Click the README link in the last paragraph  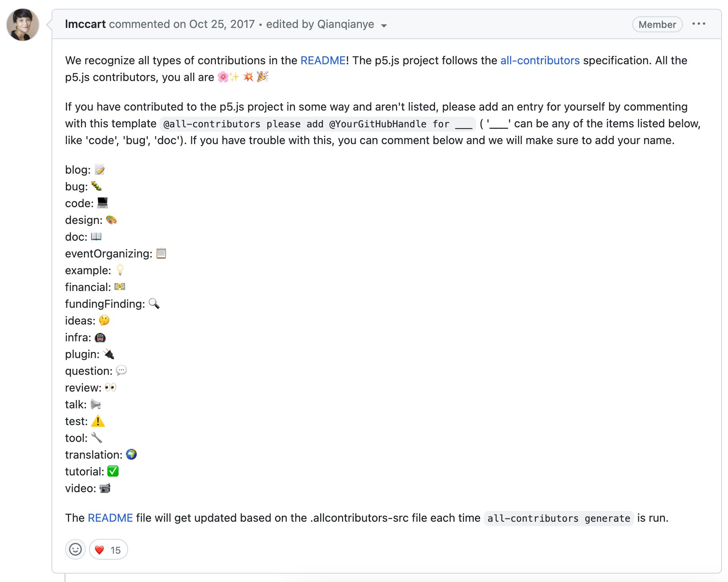coord(110,518)
